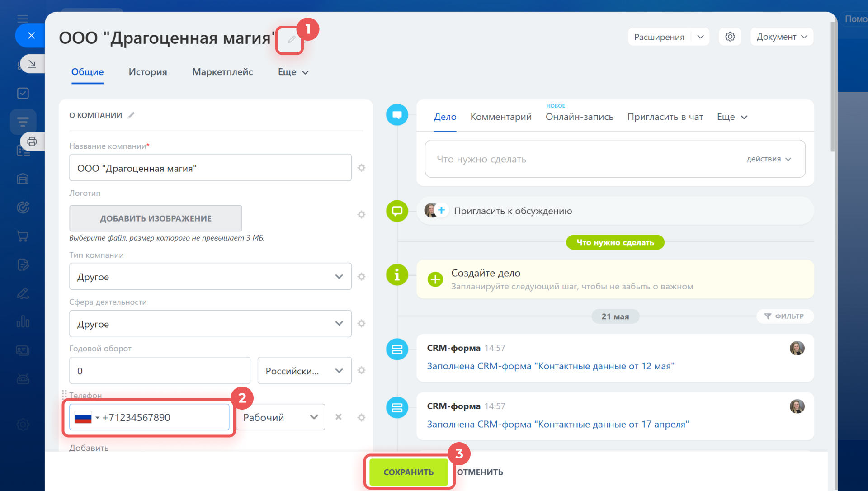Screen dimensions: 868x491
Task: Remove phone number with the X icon
Action: tap(338, 417)
